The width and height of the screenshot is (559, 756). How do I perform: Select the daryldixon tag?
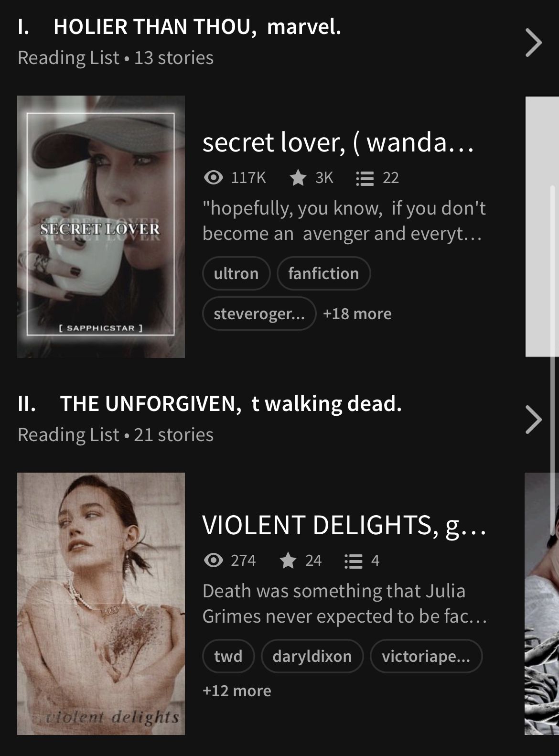pyautogui.click(x=312, y=656)
